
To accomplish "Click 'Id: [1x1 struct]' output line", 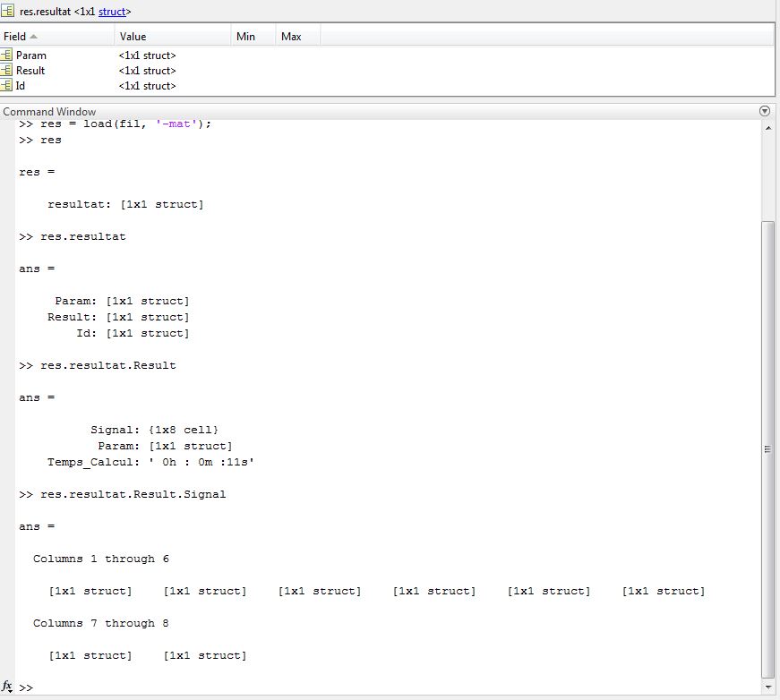I will 133,333.
